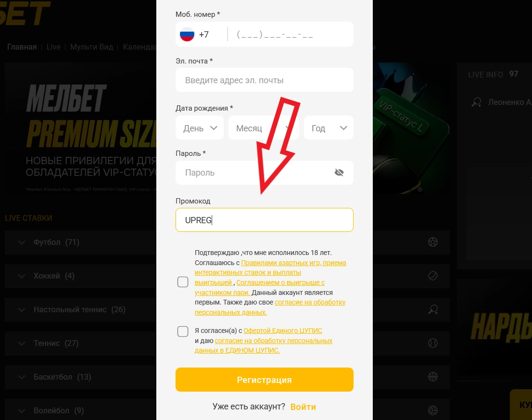The height and width of the screenshot is (420, 532).
Task: Click the football sport icon
Action: point(433,242)
